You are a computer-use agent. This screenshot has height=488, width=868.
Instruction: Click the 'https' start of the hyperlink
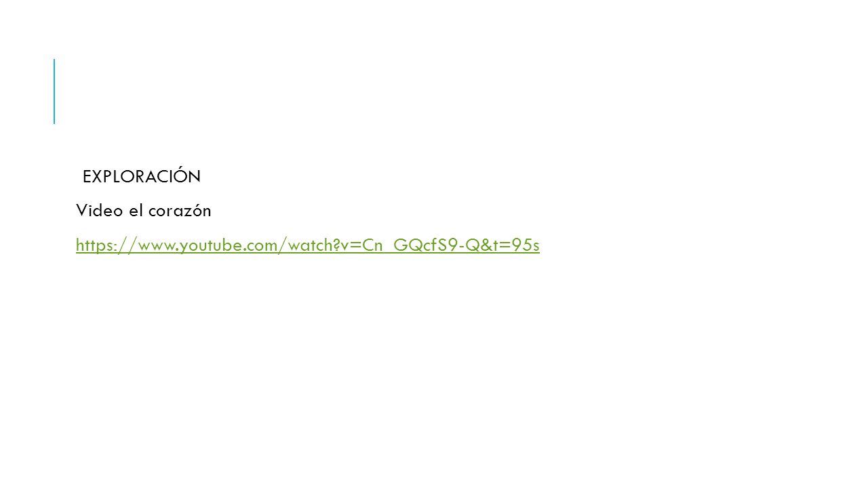tap(92, 245)
